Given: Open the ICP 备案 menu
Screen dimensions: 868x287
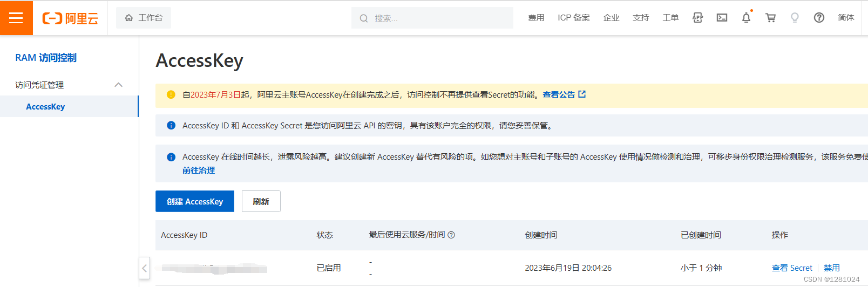Looking at the screenshot, I should point(574,18).
